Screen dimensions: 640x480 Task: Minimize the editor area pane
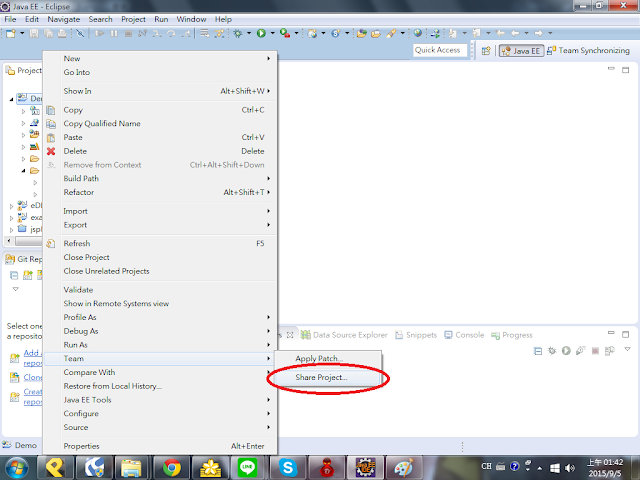click(x=611, y=69)
